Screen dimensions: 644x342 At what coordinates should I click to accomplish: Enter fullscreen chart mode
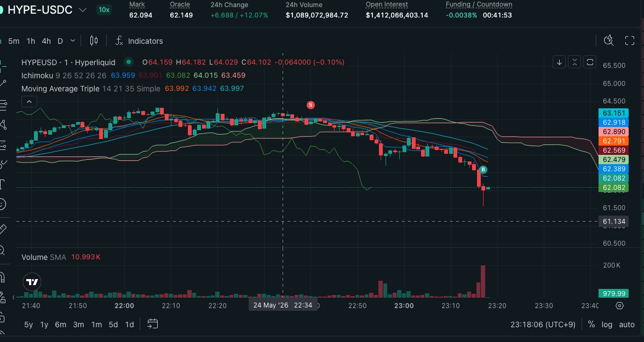[x=630, y=40]
